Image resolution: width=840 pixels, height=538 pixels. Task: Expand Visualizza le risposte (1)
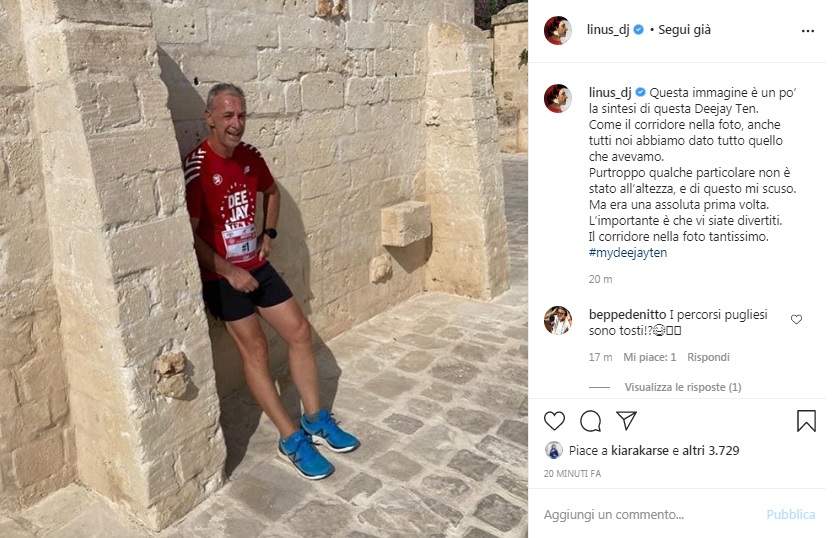click(682, 387)
